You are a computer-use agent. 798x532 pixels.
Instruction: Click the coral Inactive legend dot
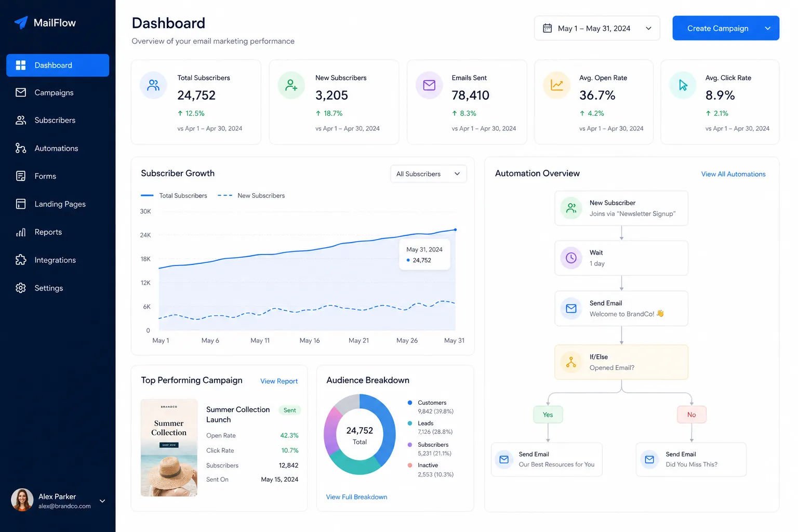coord(410,465)
